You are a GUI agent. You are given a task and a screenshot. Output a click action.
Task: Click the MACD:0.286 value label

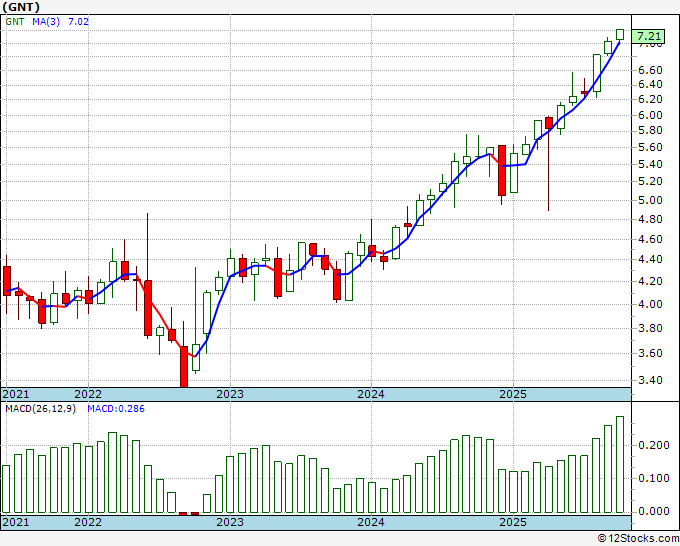116,409
